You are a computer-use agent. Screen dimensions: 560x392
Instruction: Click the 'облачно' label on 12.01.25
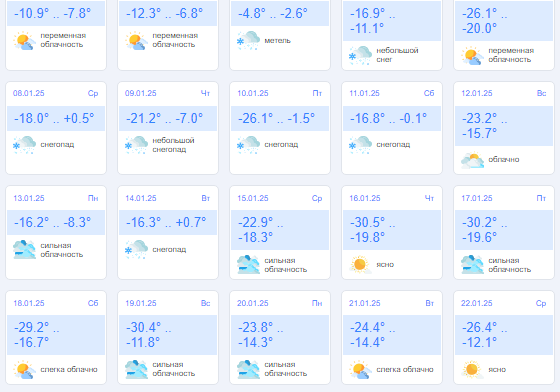click(x=504, y=160)
